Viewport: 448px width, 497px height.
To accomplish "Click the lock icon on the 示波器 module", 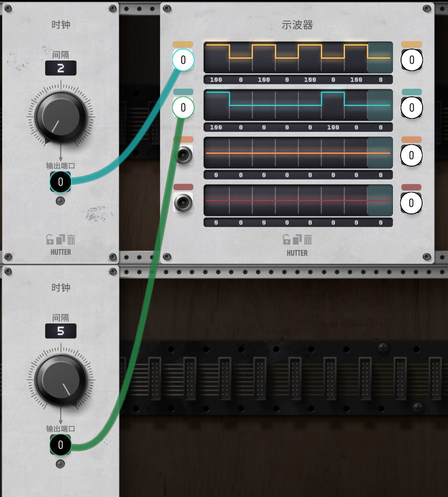I will (287, 240).
